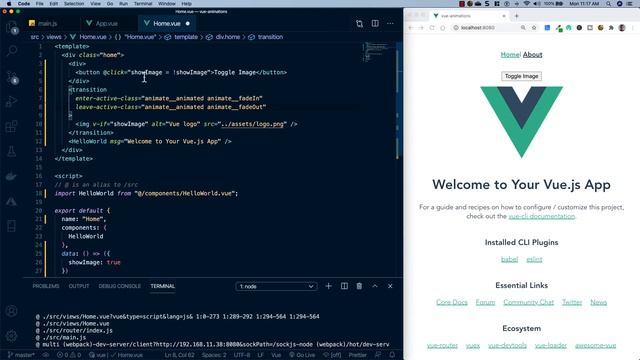Open the Twitter link
Viewport: 640px width, 360px height.
point(572,302)
